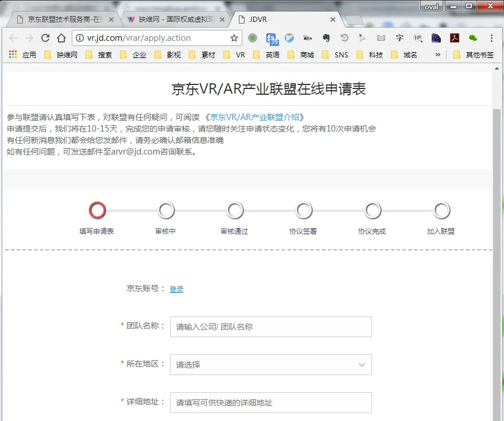
Task: Click the 加入联盟 step circle
Action: [x=441, y=210]
